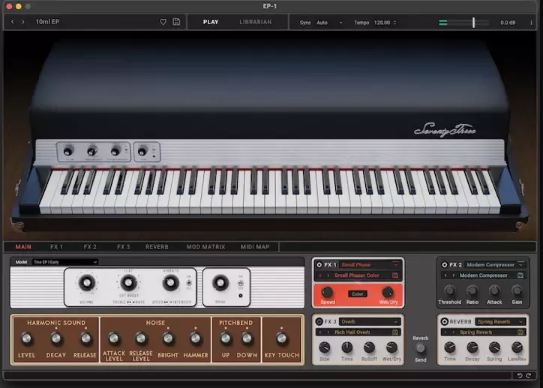Save the Spring Reverb preset via disk icon
This screenshot has height=388, width=543.
520,332
